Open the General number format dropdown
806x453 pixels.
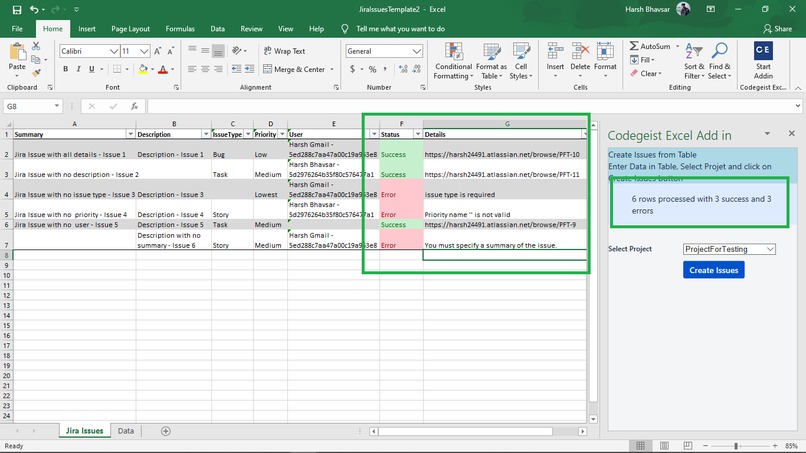416,51
